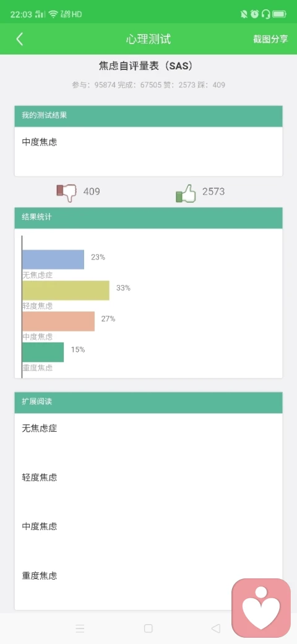Tap the Android back triangle icon

pyautogui.click(x=216, y=628)
